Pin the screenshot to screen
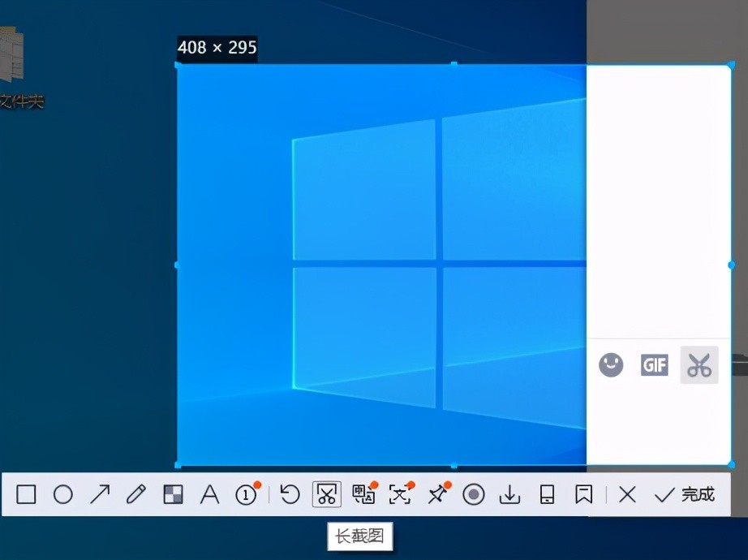 tap(437, 494)
